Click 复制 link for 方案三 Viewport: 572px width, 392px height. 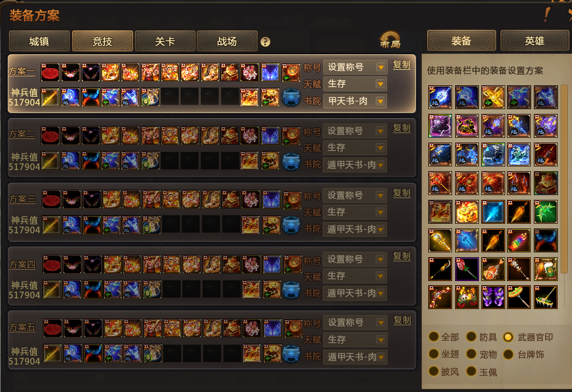tap(401, 193)
